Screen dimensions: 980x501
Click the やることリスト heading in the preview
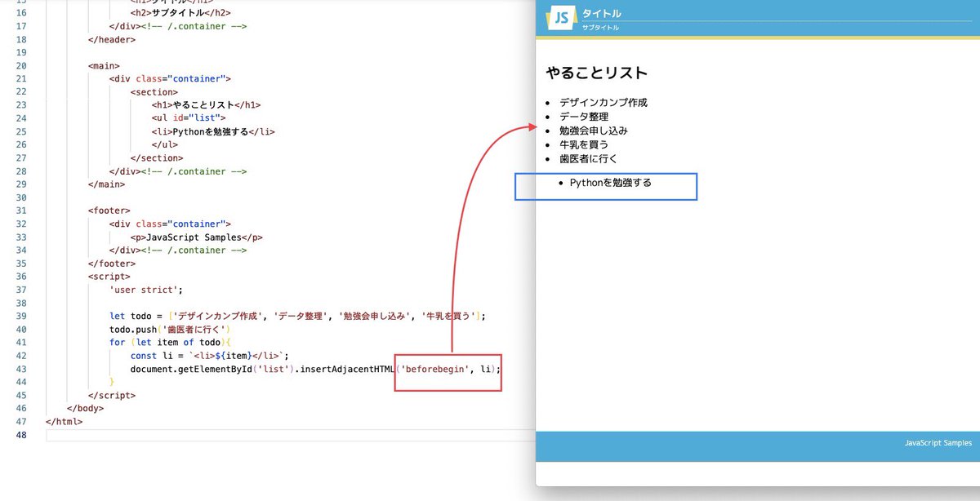coord(597,73)
